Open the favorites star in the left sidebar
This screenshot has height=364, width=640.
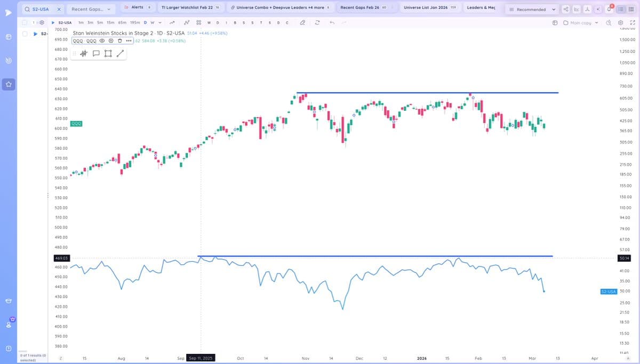point(8,84)
